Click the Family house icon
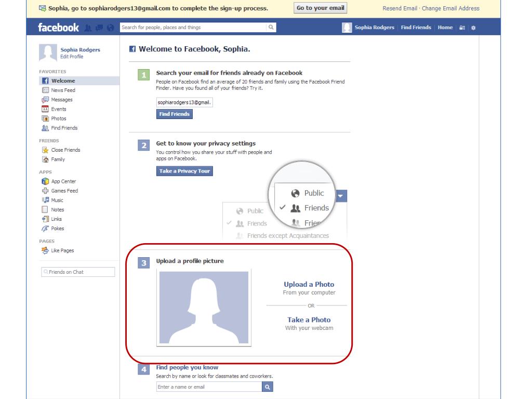This screenshot has height=399, width=532. click(x=45, y=159)
